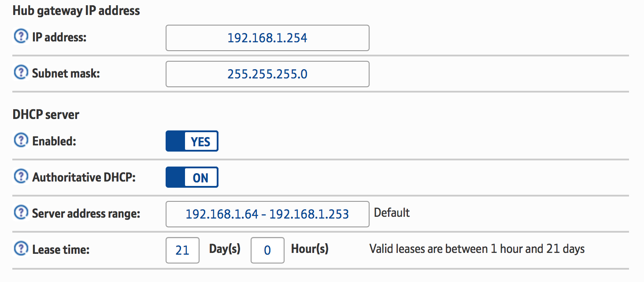The image size is (644, 282).
Task: Disable the DHCP server Enabled toggle
Action: click(192, 142)
